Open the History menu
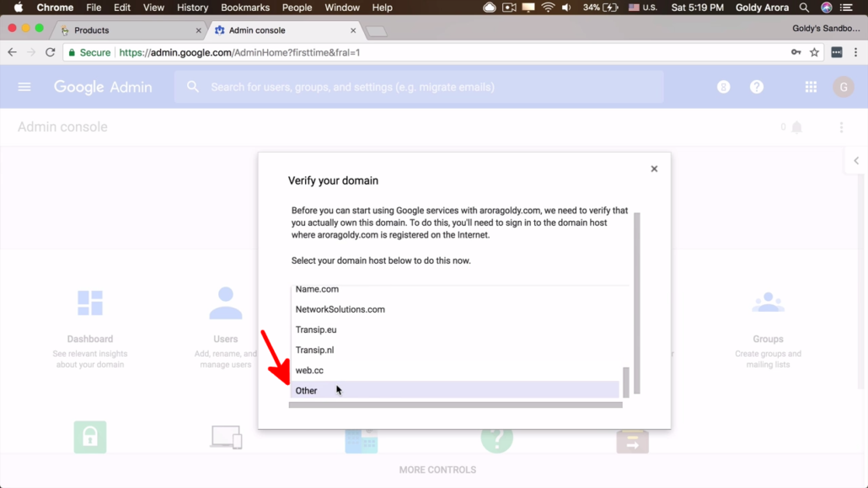Viewport: 868px width, 488px height. pyautogui.click(x=192, y=8)
